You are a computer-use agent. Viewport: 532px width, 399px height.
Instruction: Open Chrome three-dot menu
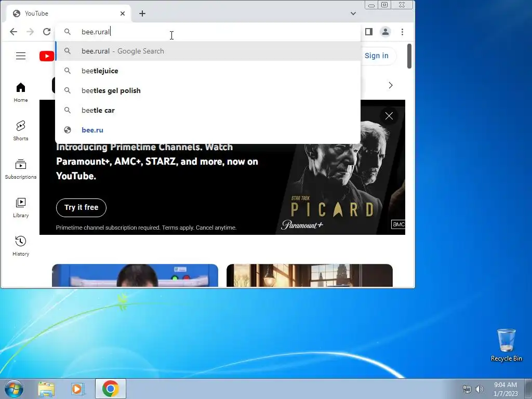point(403,32)
